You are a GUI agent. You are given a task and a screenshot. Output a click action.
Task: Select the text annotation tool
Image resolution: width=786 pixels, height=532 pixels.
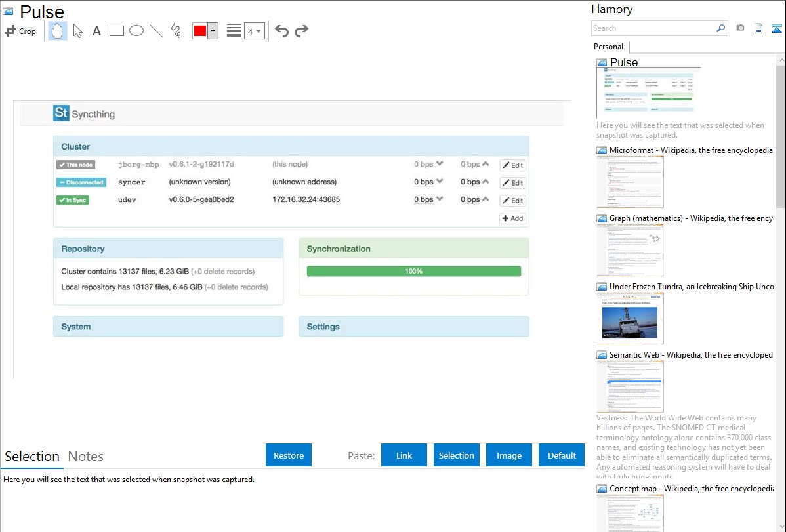[x=96, y=31]
